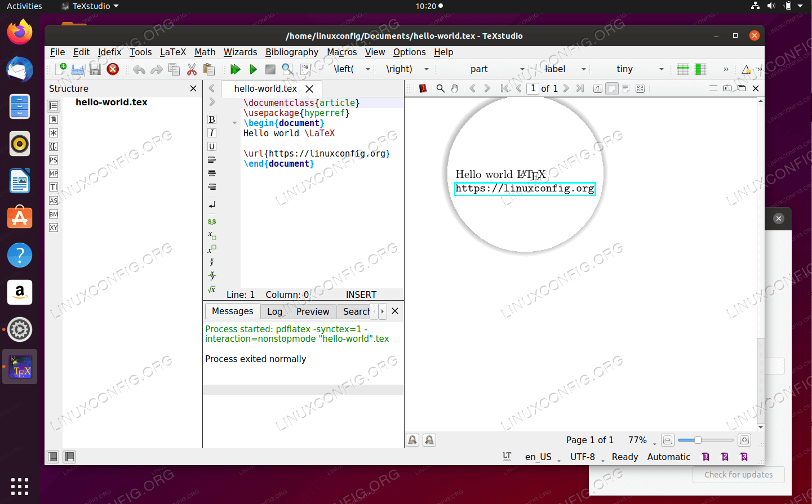
Task: Open external PDF viewer red icon
Action: point(423,88)
